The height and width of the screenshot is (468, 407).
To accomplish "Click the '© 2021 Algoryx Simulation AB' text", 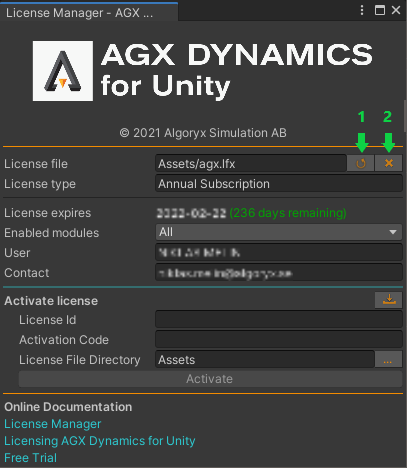I will (x=203, y=133).
